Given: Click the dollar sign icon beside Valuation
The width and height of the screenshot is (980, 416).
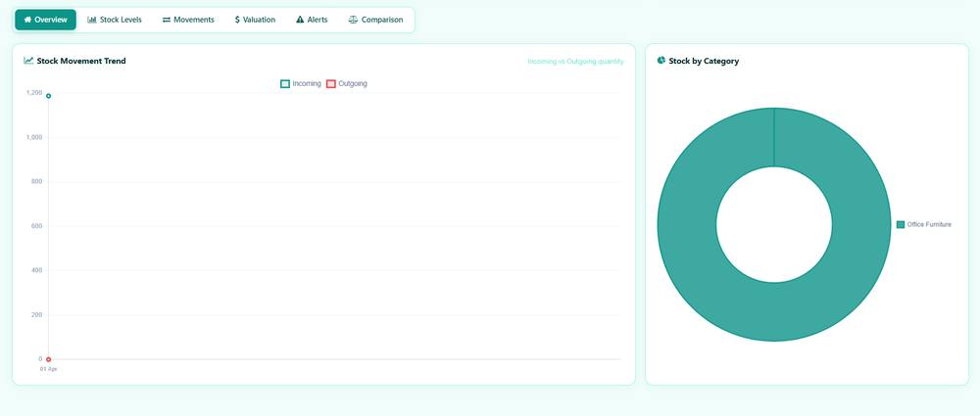Looking at the screenshot, I should [237, 20].
